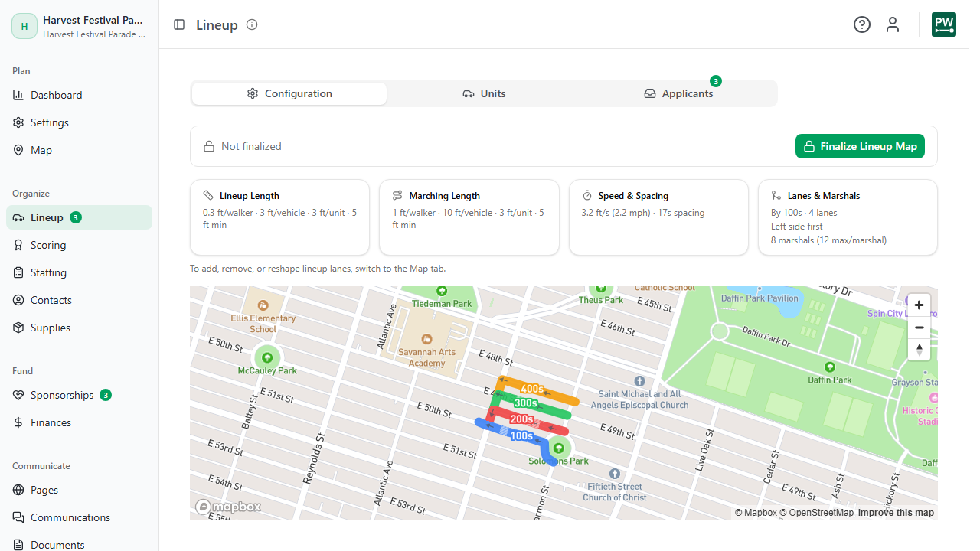This screenshot has width=980, height=551.
Task: Open the Lanes & Marshals settings card
Action: point(848,217)
